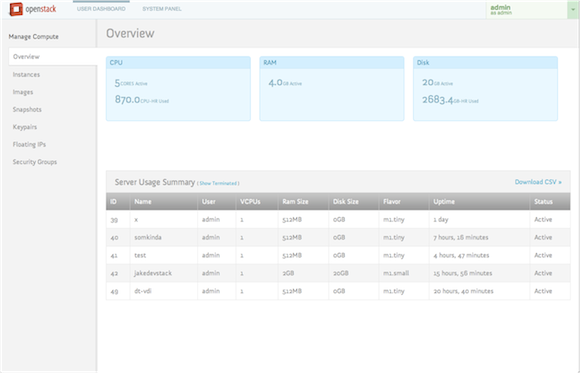Click the Server Usage Summary heading
The image size is (580, 373).
click(155, 182)
